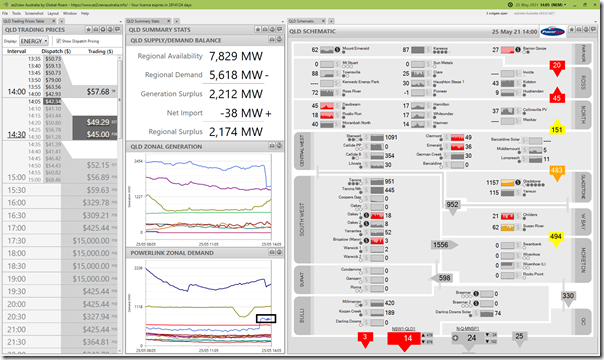604x360 pixels.
Task: Toggle the Show Dispatch Pricing checkbox
Action: (59, 41)
